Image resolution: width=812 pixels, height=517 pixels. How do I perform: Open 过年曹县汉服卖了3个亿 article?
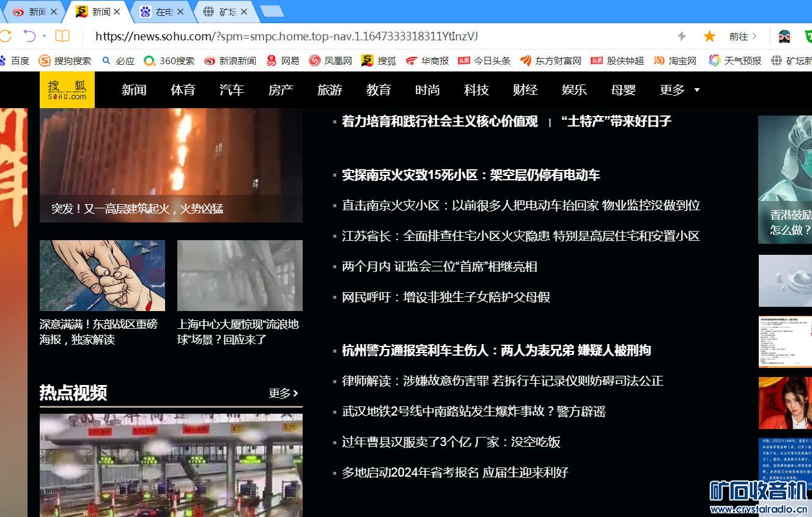click(x=451, y=442)
